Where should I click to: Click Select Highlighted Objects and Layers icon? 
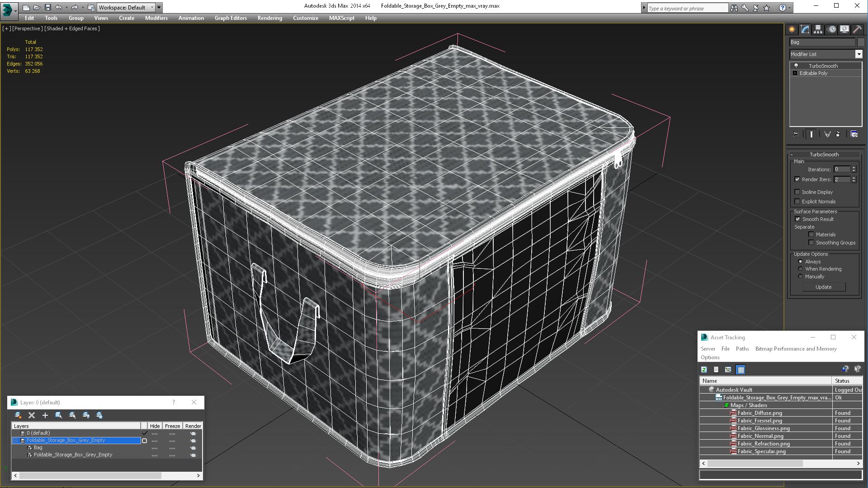(x=59, y=415)
